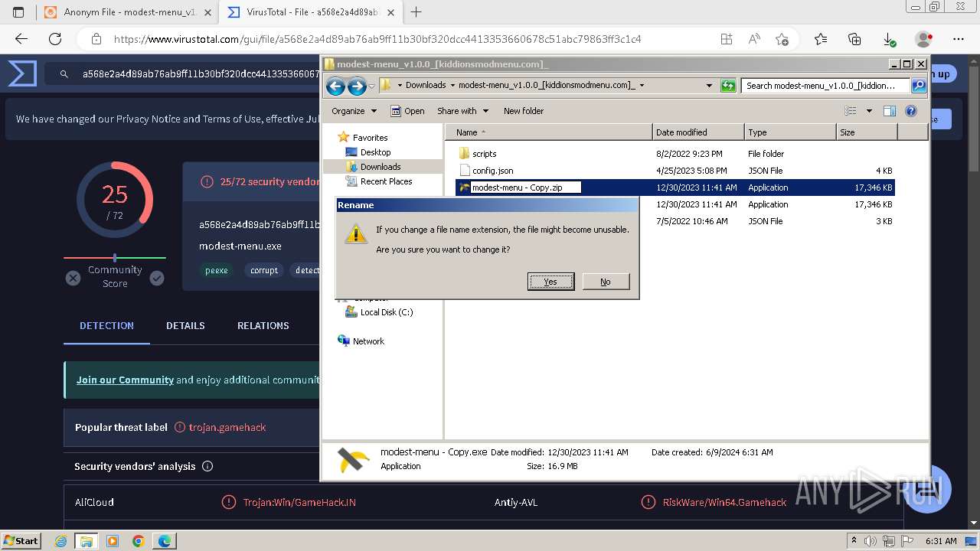The width and height of the screenshot is (980, 551).
Task: Open Recent Places in navigation pane
Action: coord(386,181)
